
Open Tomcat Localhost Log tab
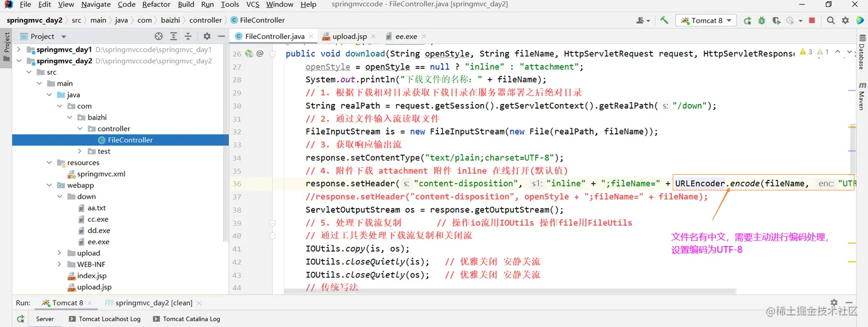pyautogui.click(x=104, y=319)
